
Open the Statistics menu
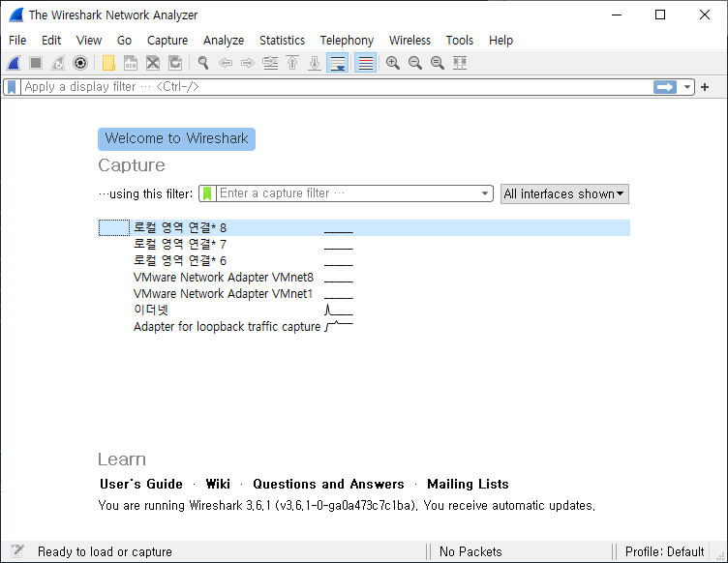coord(282,41)
